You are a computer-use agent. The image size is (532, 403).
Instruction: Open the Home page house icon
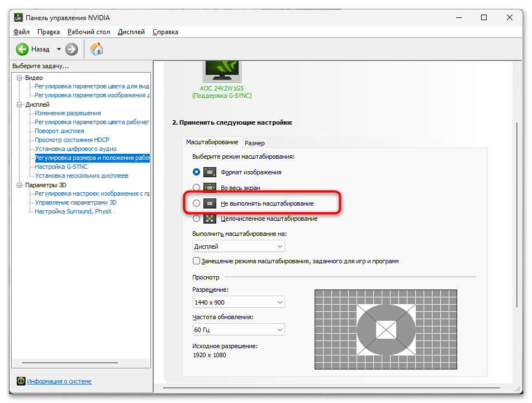[x=97, y=49]
